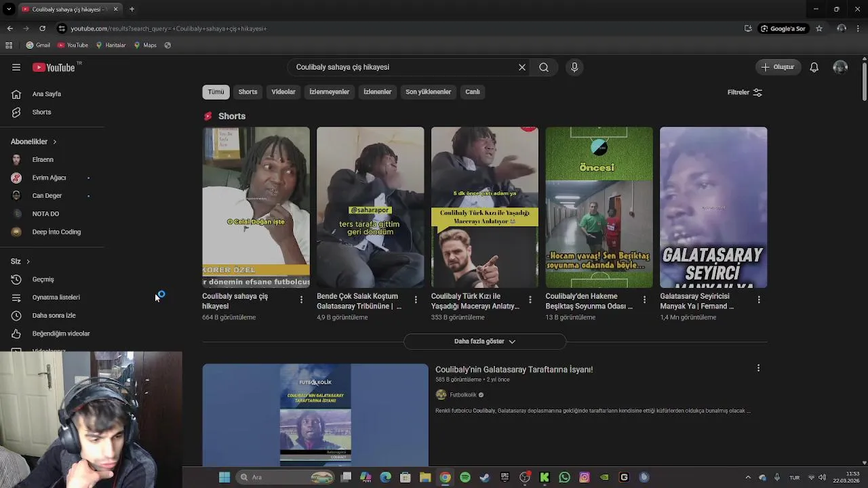Bookmark this page with the star
The width and height of the screenshot is (868, 488).
click(819, 28)
